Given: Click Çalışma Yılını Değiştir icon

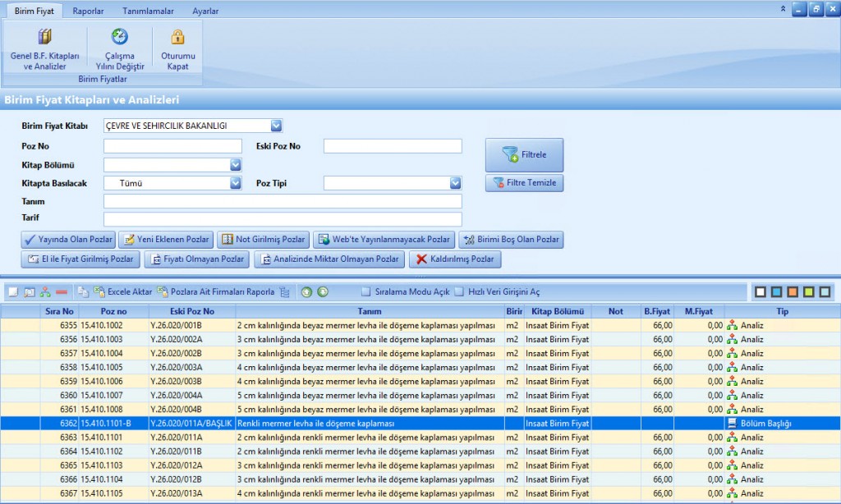Looking at the screenshot, I should pyautogui.click(x=119, y=37).
